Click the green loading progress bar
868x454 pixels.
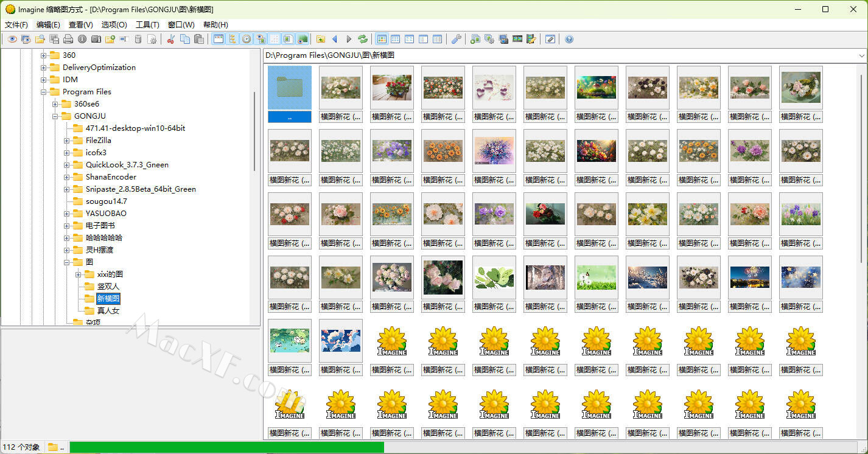coord(226,447)
